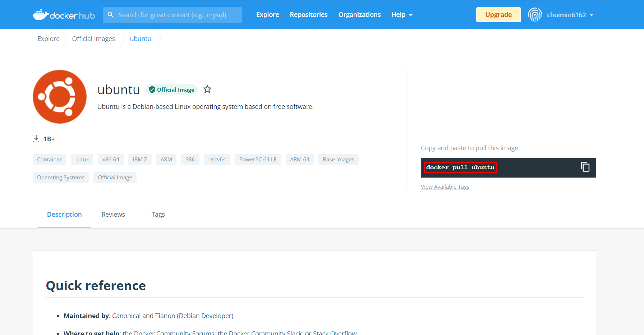Click the ARM 64 tag chip
This screenshot has height=335, width=644.
300,160
